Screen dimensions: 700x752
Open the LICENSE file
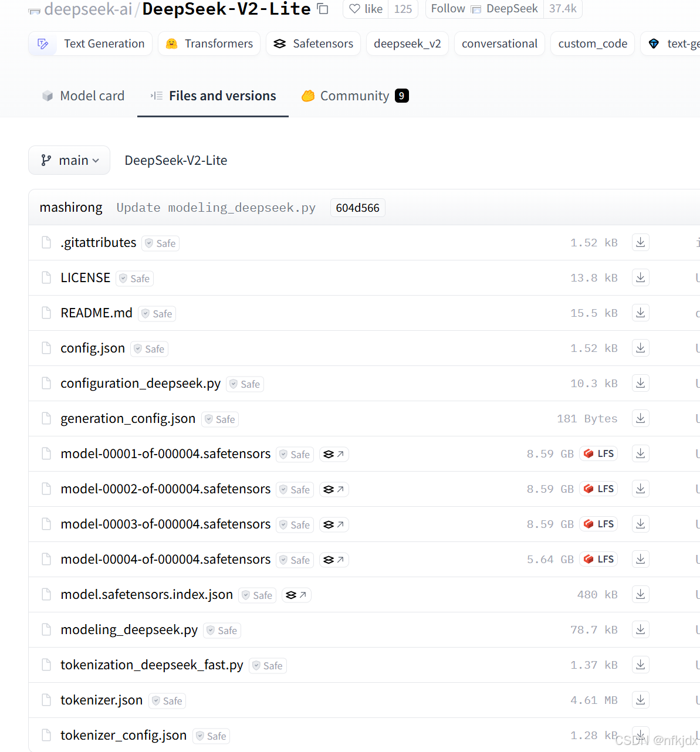click(x=86, y=277)
